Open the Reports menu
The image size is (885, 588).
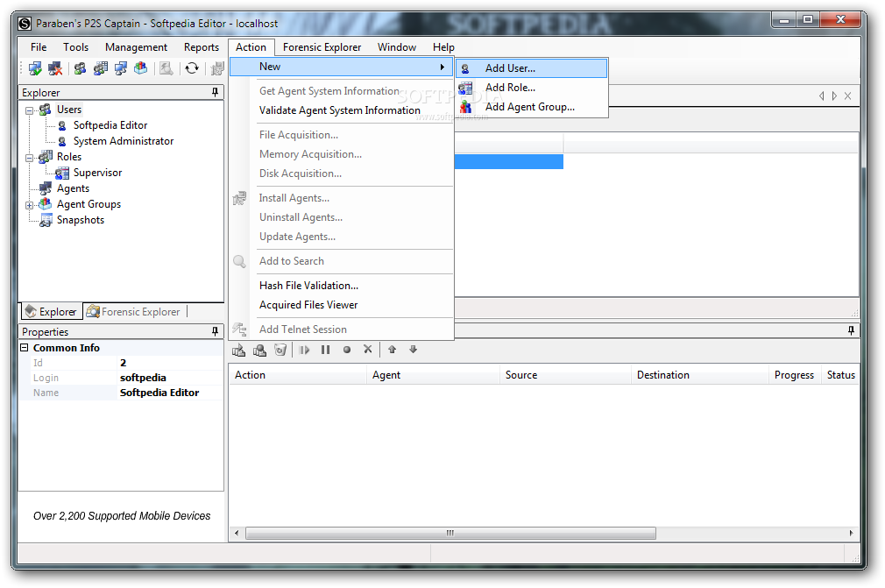click(201, 47)
